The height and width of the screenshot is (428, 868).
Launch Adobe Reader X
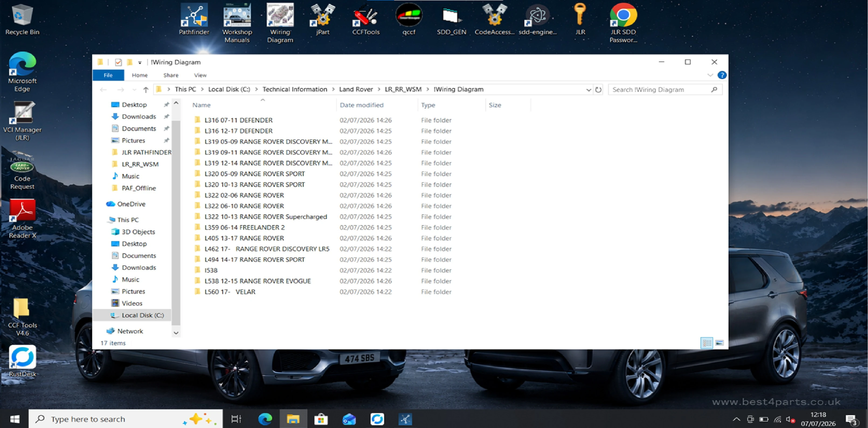(x=22, y=218)
